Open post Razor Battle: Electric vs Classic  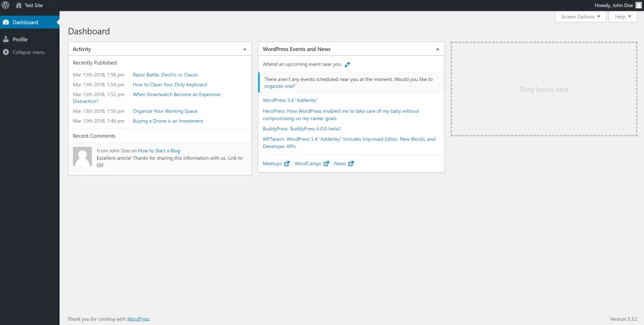[x=165, y=75]
